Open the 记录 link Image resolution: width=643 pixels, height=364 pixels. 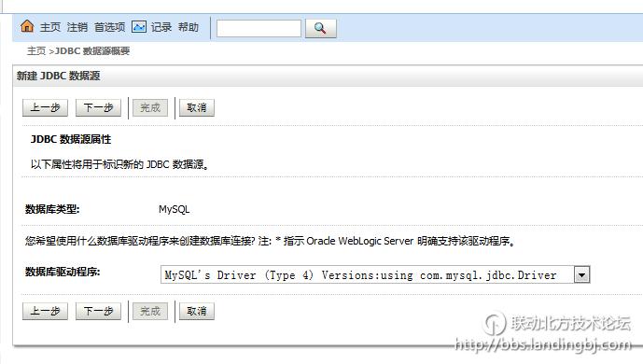coord(161,27)
